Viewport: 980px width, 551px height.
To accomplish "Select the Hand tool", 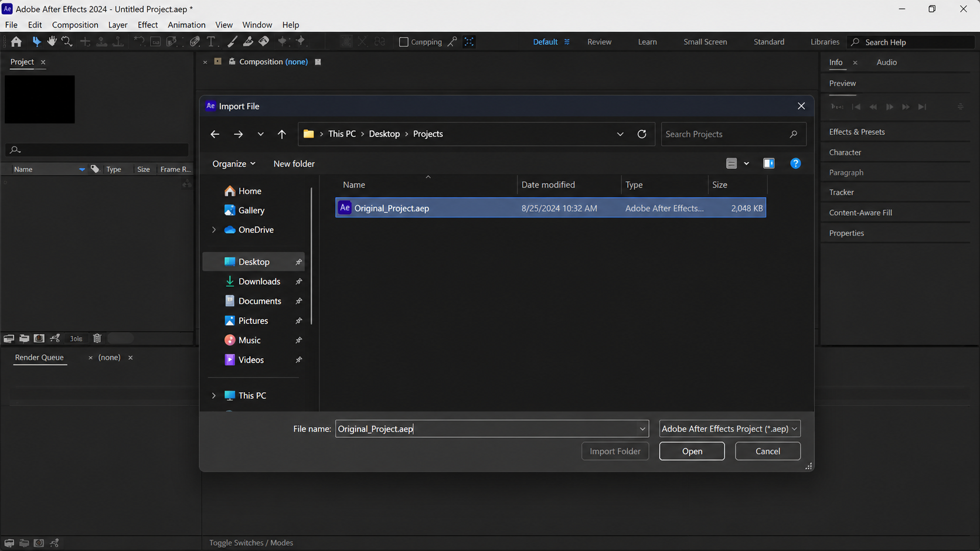I will (52, 42).
